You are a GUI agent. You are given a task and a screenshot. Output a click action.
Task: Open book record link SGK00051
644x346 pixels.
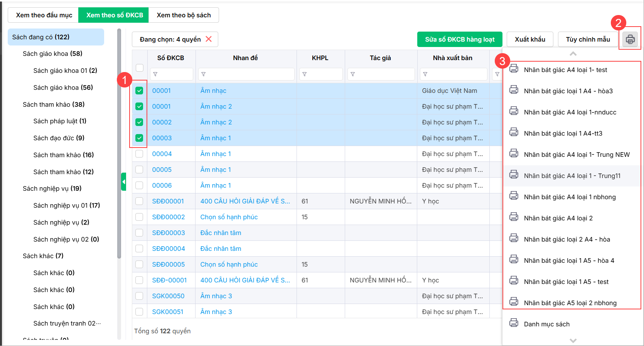pyautogui.click(x=168, y=312)
